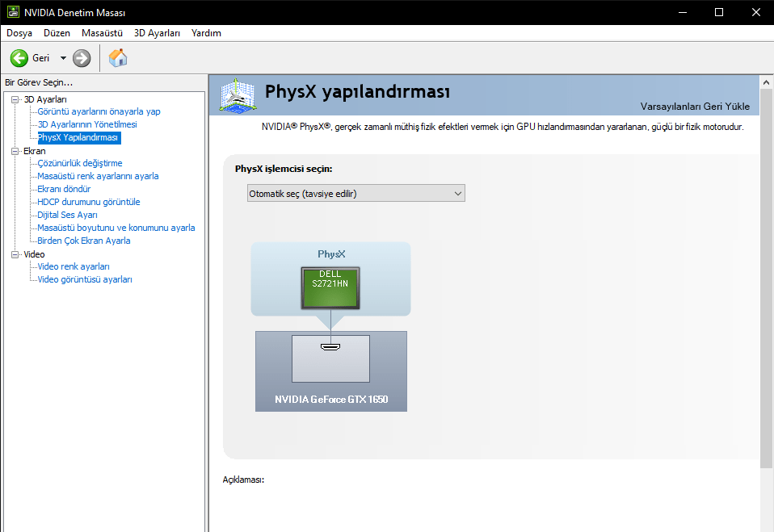This screenshot has width=774, height=532.
Task: Open the back history dropdown arrow
Action: [x=63, y=58]
